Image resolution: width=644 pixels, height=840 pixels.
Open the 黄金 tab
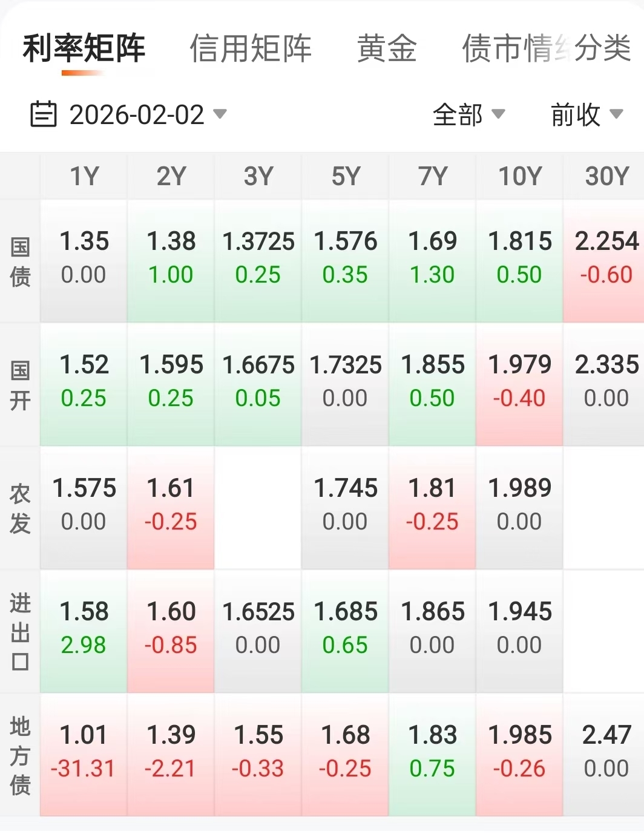[387, 48]
